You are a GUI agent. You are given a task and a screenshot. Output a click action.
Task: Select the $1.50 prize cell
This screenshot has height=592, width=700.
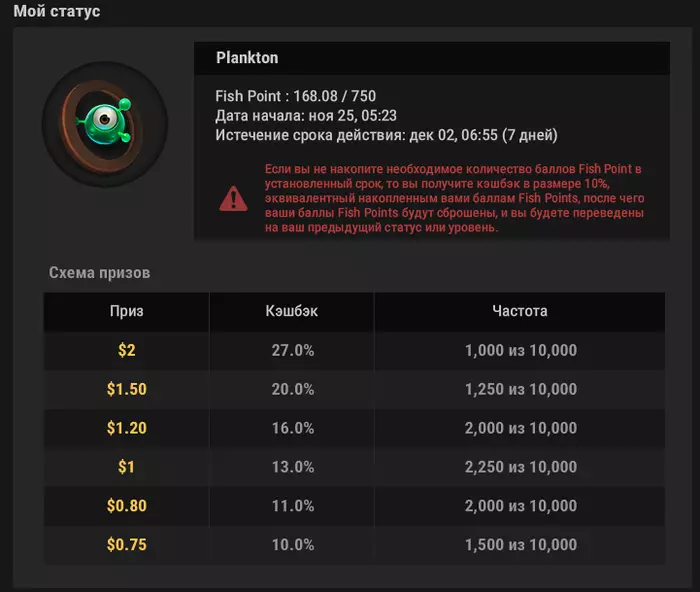pos(126,389)
